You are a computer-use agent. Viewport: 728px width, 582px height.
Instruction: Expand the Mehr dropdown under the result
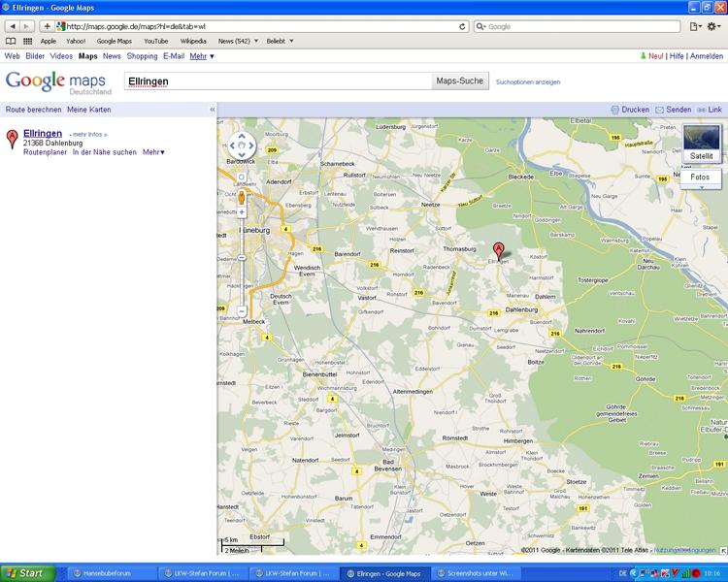(x=153, y=152)
